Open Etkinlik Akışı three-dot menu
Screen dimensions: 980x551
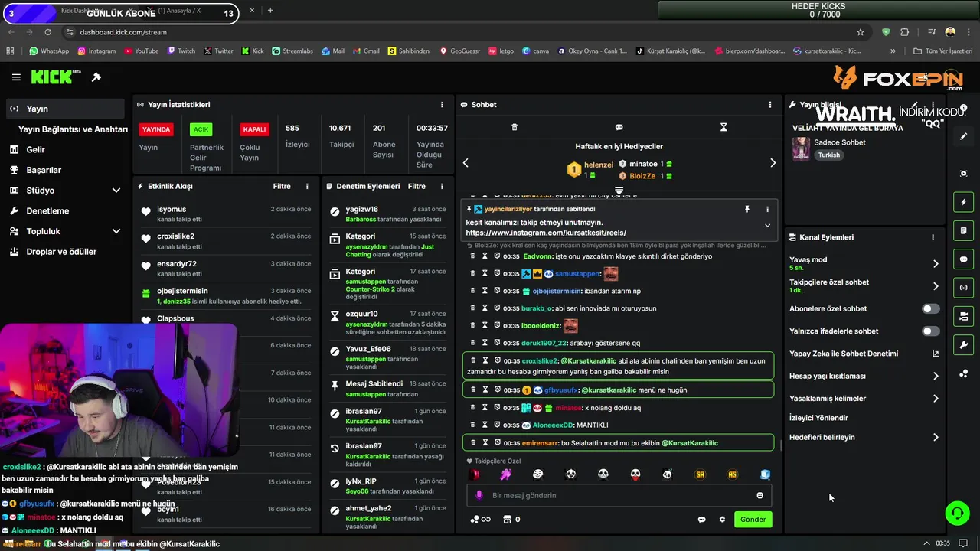307,186
